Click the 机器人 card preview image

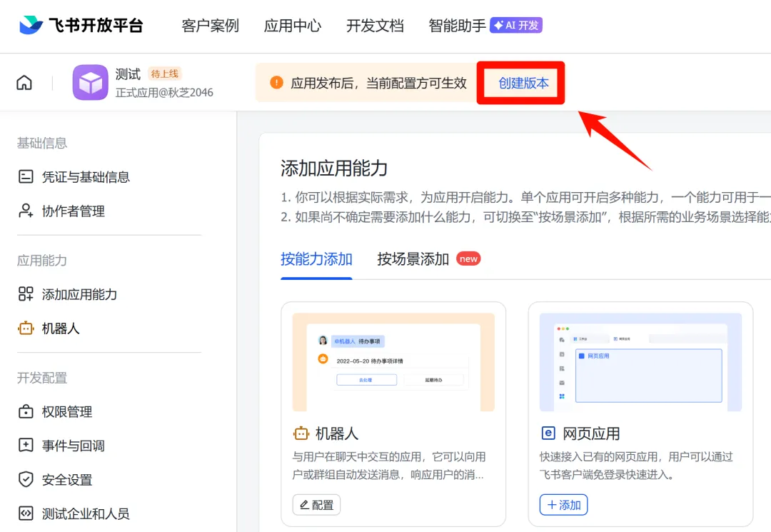[393, 362]
